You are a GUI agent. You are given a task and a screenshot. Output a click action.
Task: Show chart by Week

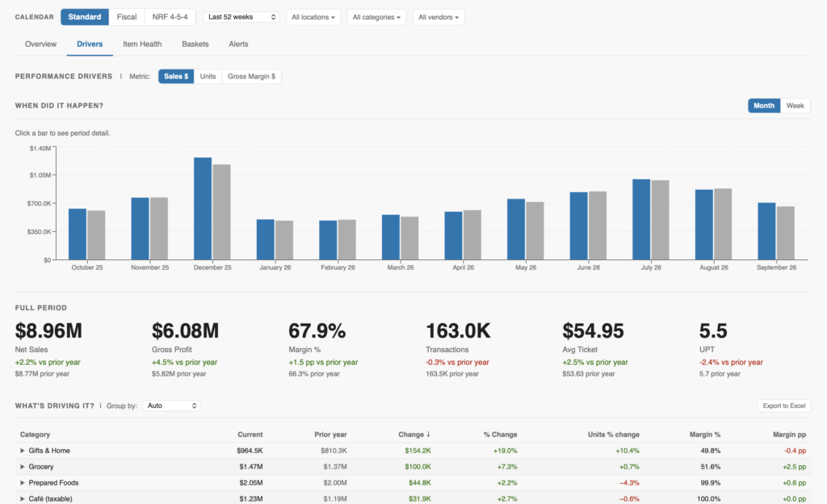pyautogui.click(x=795, y=106)
